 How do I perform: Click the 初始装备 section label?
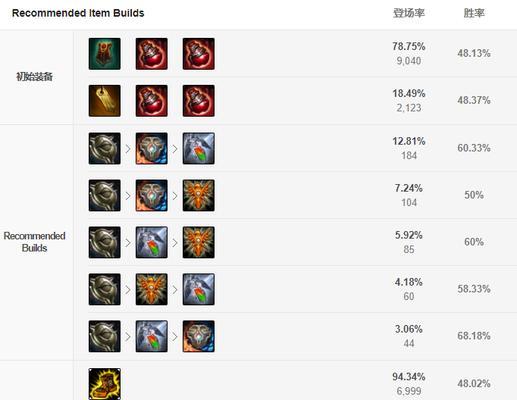(34, 77)
